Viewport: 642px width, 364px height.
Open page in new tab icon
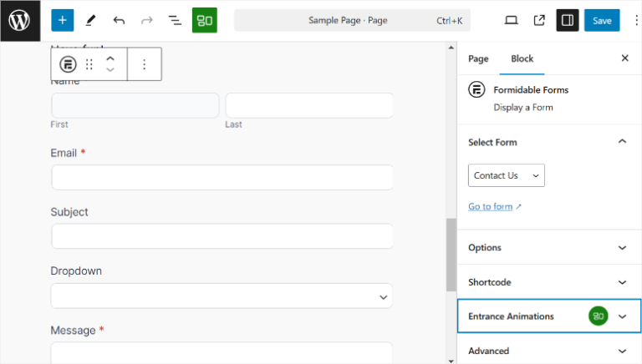539,20
